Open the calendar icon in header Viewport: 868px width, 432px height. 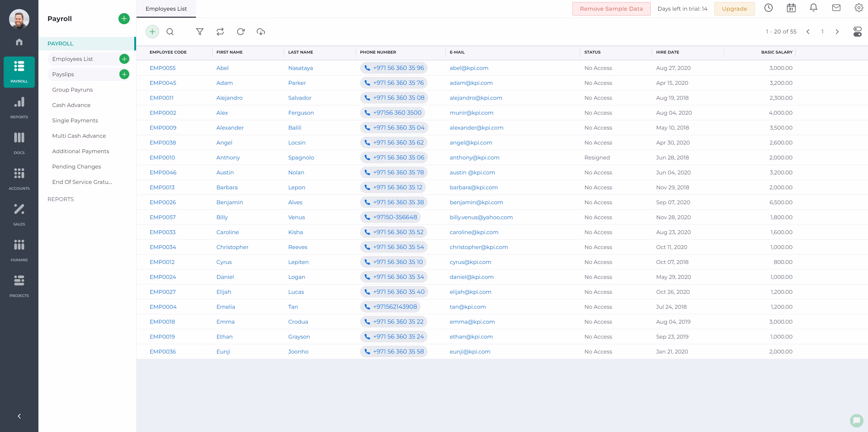click(791, 8)
